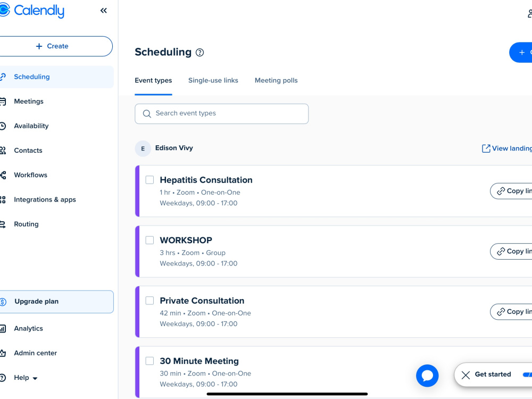
Task: Click the Upgrade plan button
Action: coord(57,302)
